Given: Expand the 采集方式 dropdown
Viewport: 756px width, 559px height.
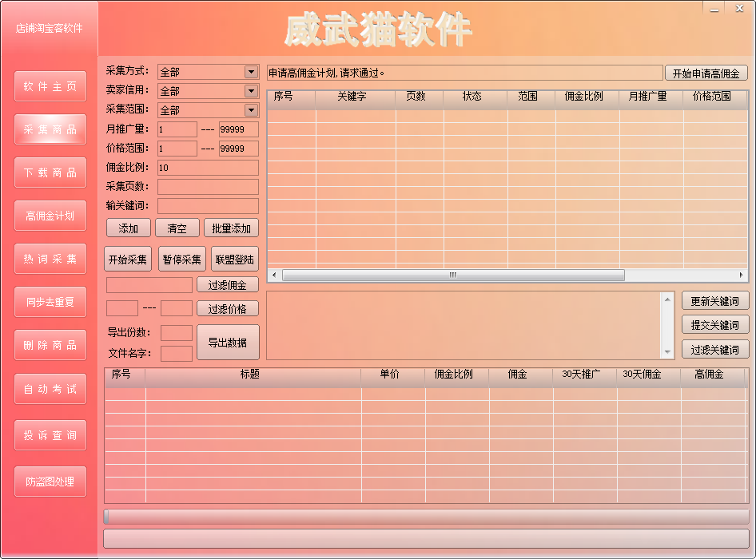Looking at the screenshot, I should [x=251, y=72].
